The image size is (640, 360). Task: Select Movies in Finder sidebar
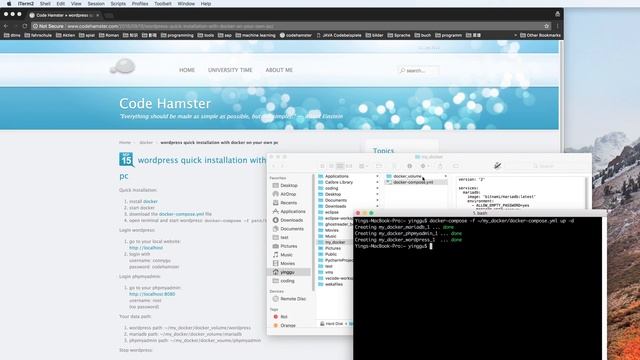coord(287,264)
